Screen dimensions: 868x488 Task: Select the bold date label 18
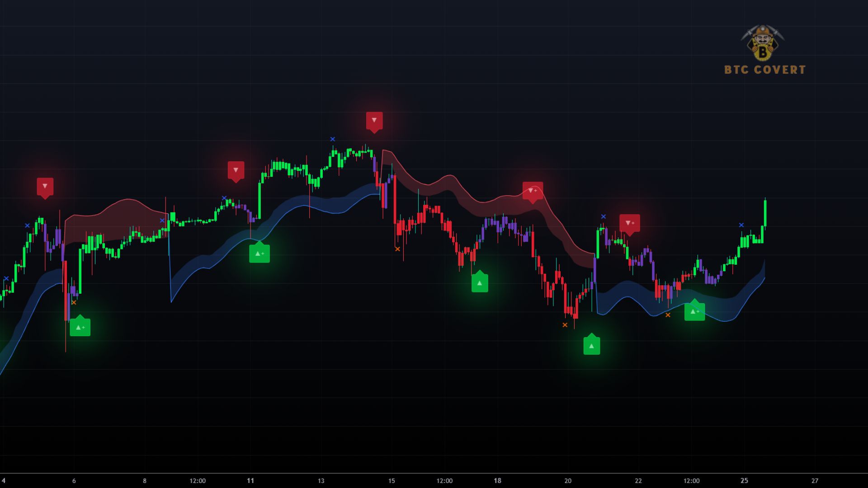click(x=498, y=481)
